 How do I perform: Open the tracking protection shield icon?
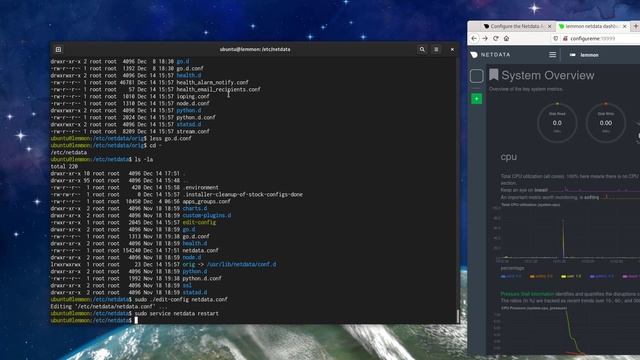(x=556, y=38)
